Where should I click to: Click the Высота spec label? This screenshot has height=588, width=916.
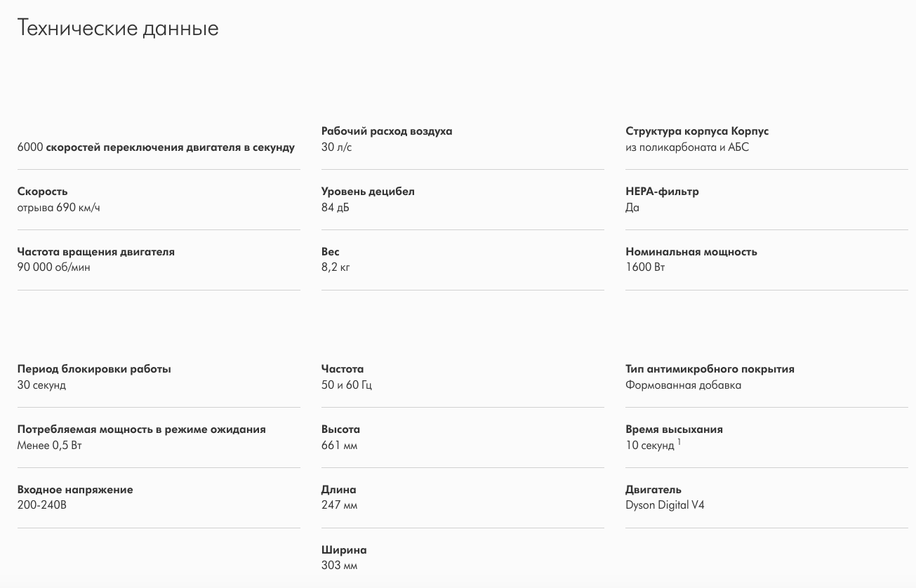click(x=340, y=429)
